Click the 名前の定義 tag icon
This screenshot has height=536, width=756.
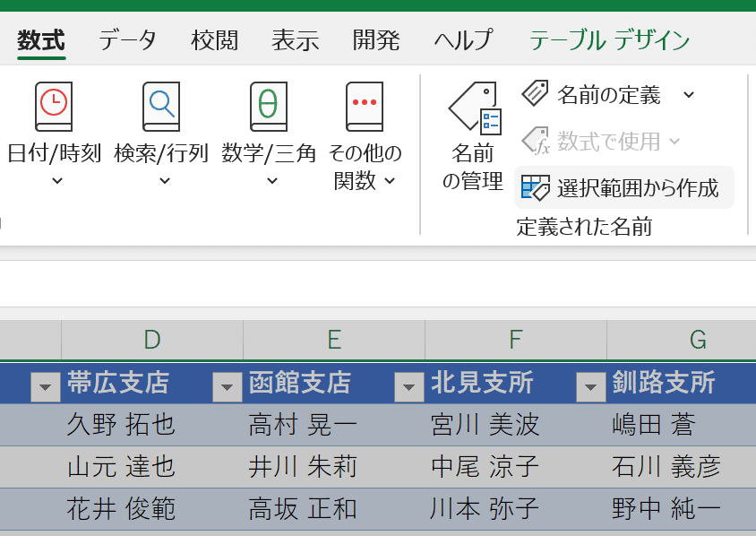(x=536, y=94)
